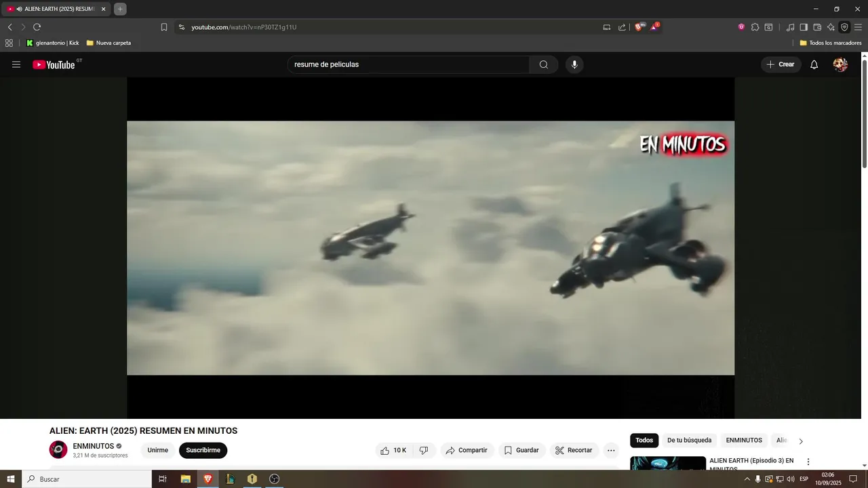Select ENMINUTOS filter chip

tap(744, 441)
